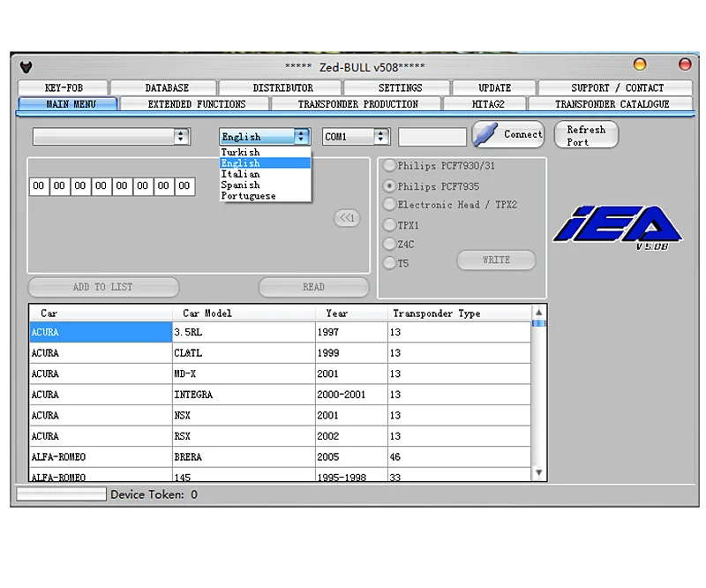This screenshot has width=706, height=588.
Task: Click the orange minimize circle button
Action: [639, 64]
